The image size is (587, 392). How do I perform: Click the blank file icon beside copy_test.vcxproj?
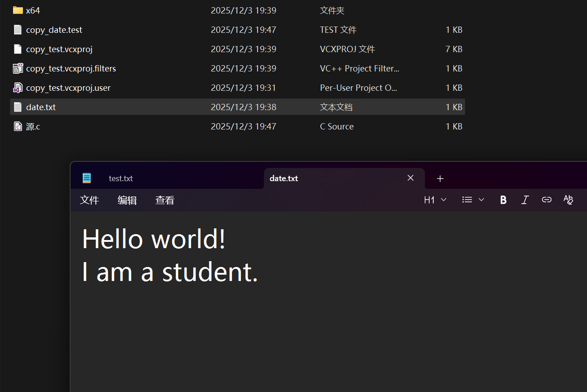point(18,49)
